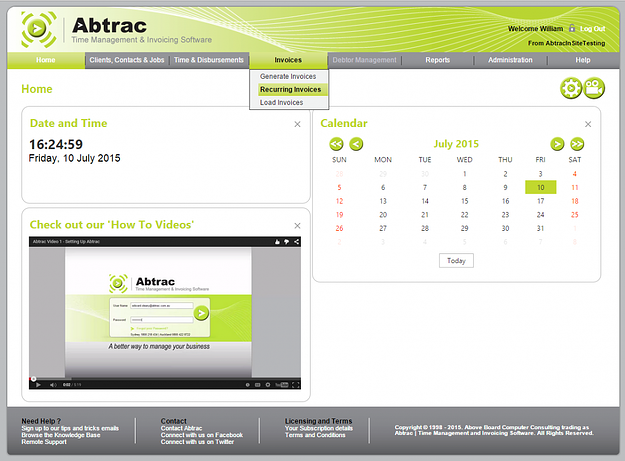Open the video camera help icon
The height and width of the screenshot is (461, 625).
[x=594, y=88]
